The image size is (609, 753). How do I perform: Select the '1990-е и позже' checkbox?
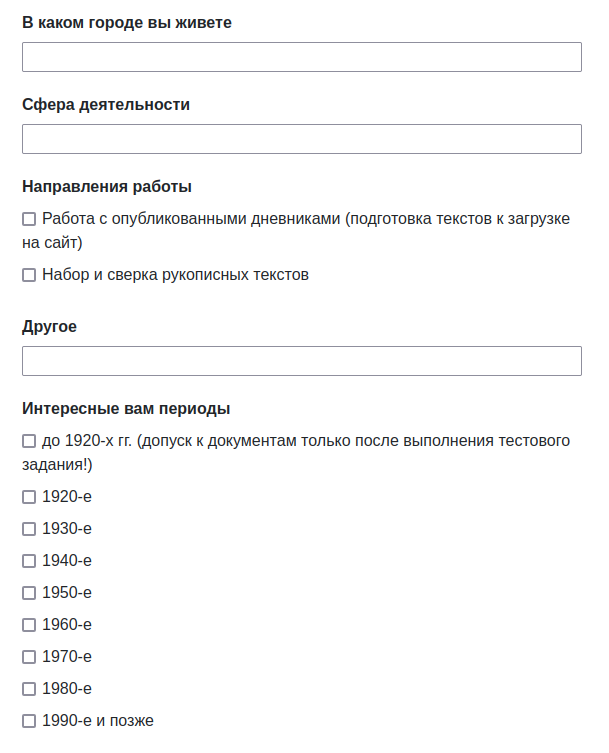[29, 721]
